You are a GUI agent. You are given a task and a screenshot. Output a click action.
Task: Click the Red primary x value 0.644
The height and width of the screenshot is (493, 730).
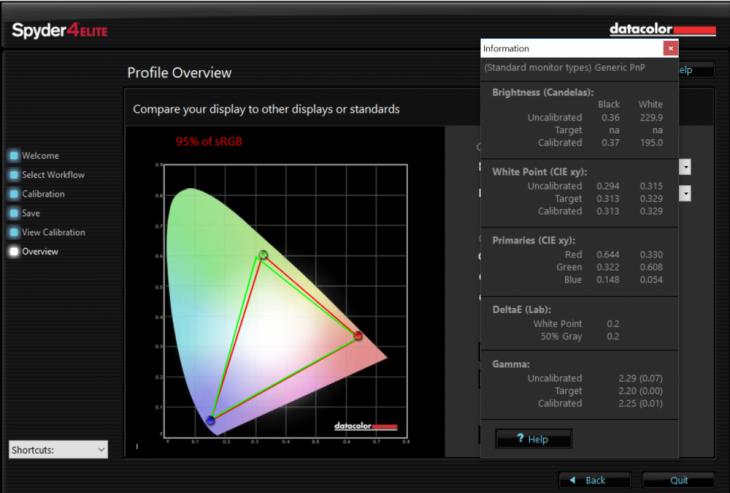pyautogui.click(x=608, y=255)
